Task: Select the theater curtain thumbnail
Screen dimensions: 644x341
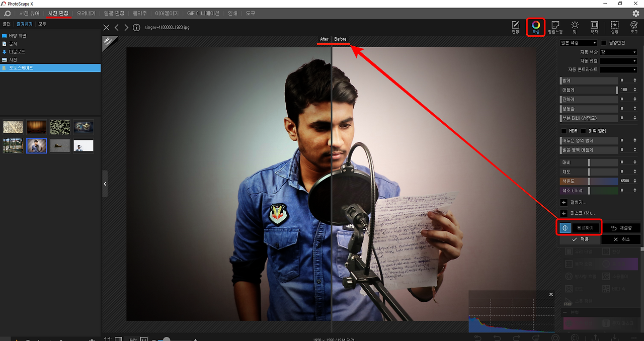Action: tap(37, 127)
